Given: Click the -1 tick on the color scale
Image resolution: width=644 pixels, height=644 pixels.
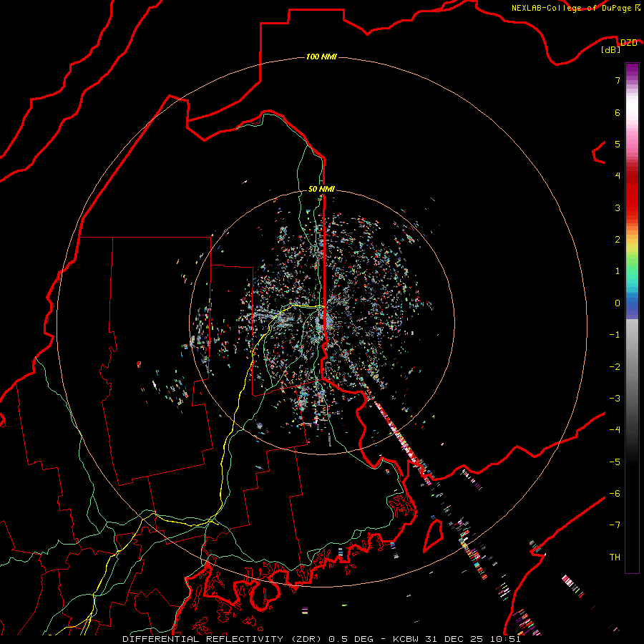Looking at the screenshot, I should coord(615,335).
